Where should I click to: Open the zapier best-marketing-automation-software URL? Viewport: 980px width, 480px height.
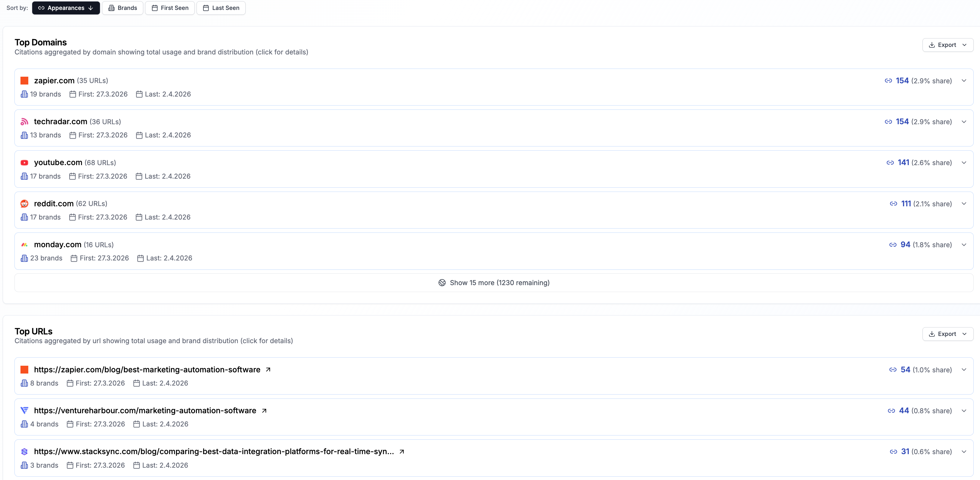click(x=147, y=370)
